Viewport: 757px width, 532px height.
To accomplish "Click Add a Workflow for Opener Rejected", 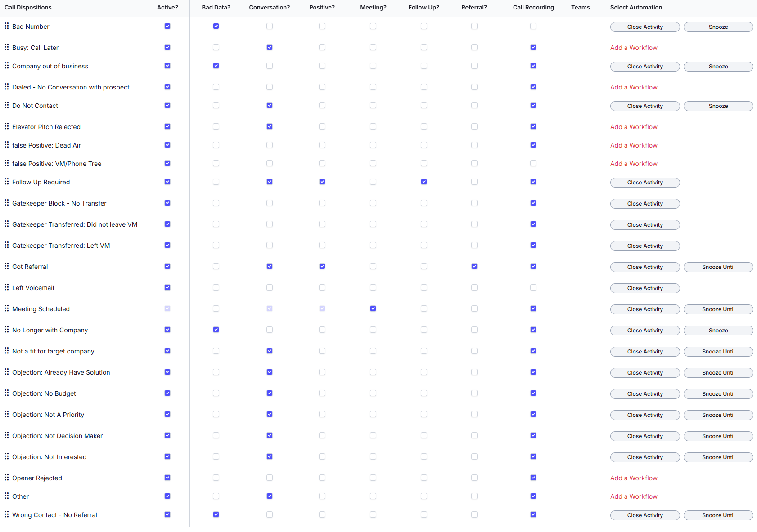I will [x=634, y=478].
